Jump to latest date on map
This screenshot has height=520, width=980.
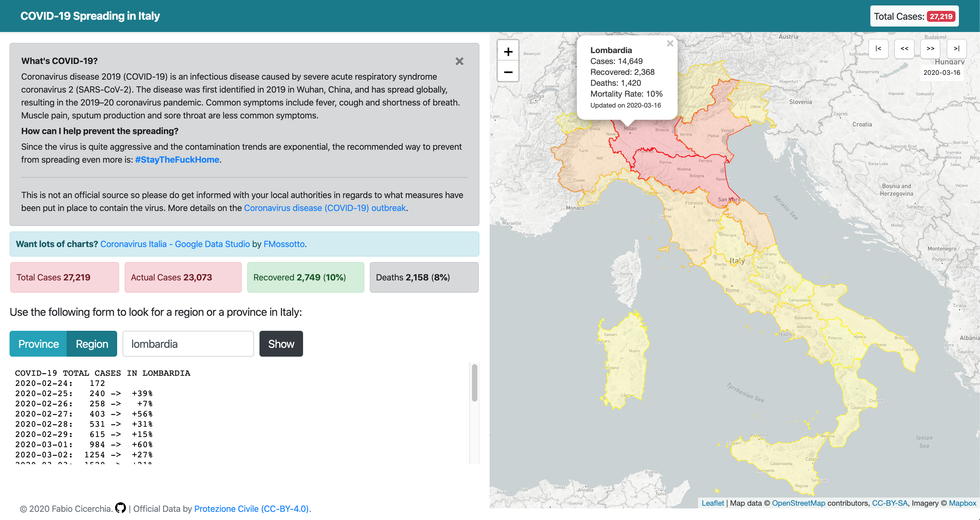pyautogui.click(x=957, y=49)
